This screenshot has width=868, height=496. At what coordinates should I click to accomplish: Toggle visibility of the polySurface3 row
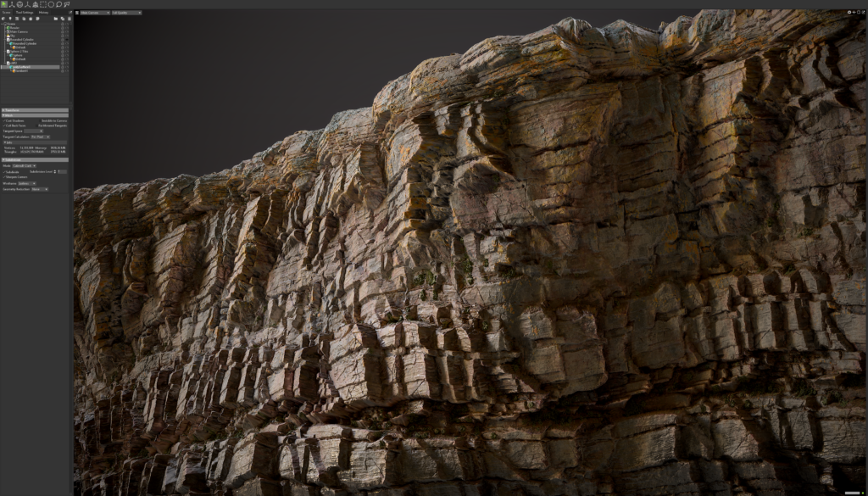pyautogui.click(x=67, y=67)
